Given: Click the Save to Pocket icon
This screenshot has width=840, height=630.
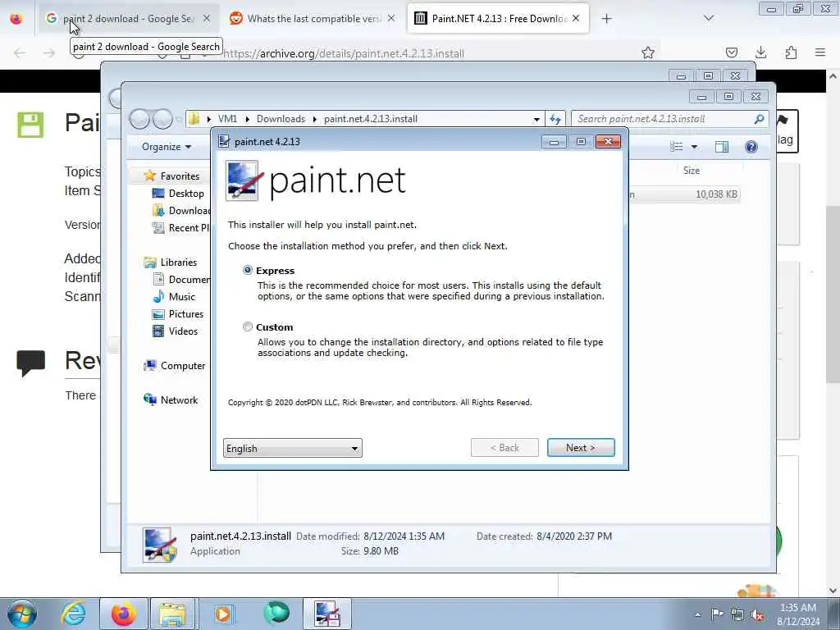Looking at the screenshot, I should tap(732, 52).
